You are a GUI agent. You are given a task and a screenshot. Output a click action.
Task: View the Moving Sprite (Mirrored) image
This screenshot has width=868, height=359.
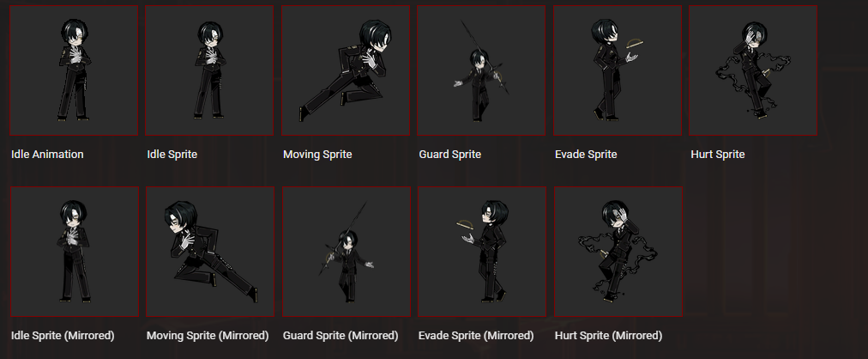coord(210,252)
